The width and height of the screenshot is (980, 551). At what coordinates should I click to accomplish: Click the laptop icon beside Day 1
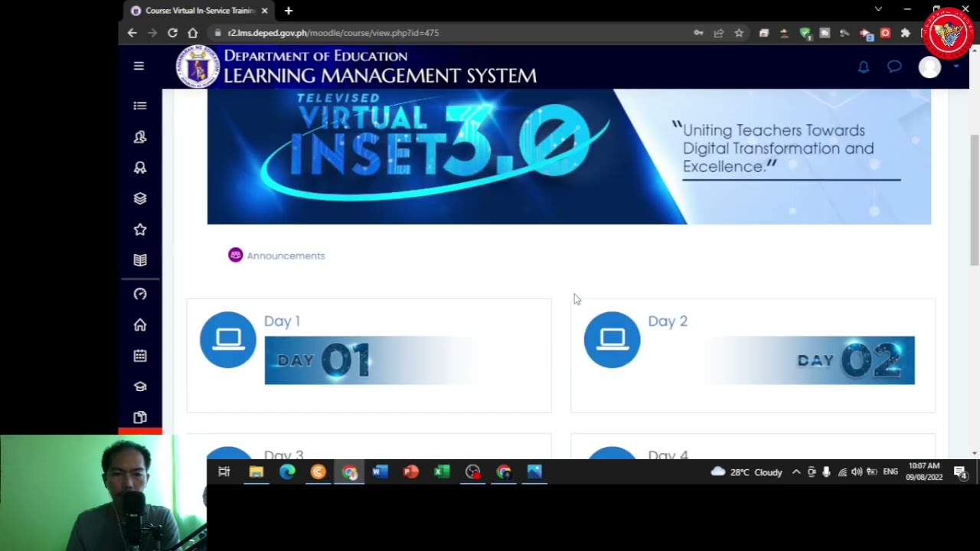point(228,340)
